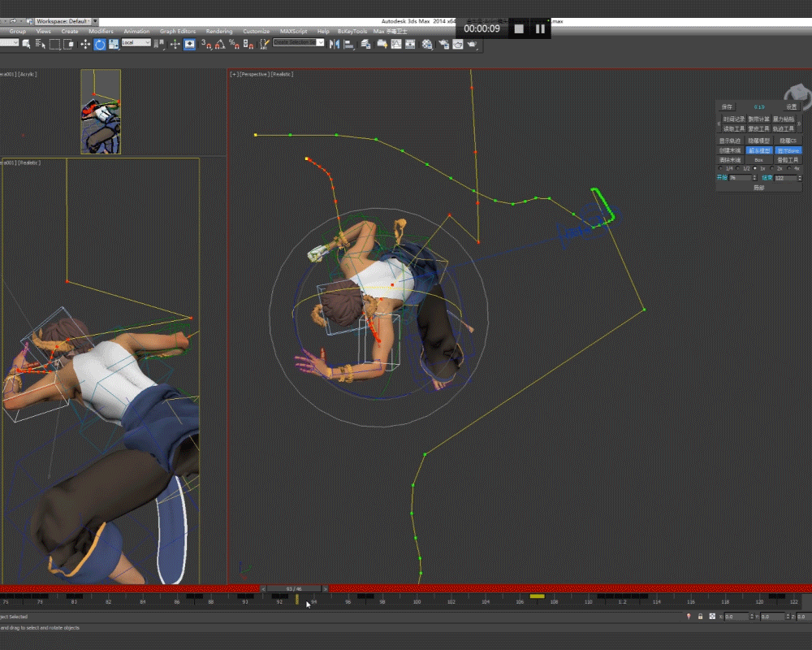Image resolution: width=812 pixels, height=650 pixels.
Task: Select the 4x speed radio button
Action: [x=789, y=168]
